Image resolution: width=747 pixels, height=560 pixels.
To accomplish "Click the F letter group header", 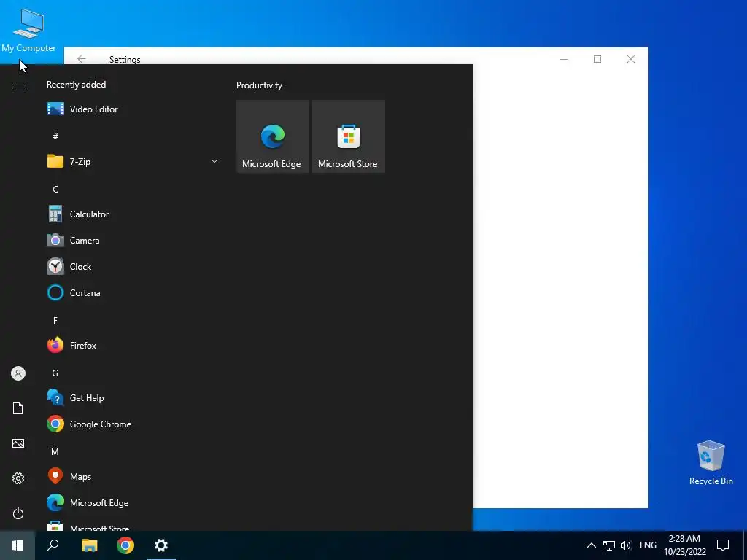I will [55, 321].
